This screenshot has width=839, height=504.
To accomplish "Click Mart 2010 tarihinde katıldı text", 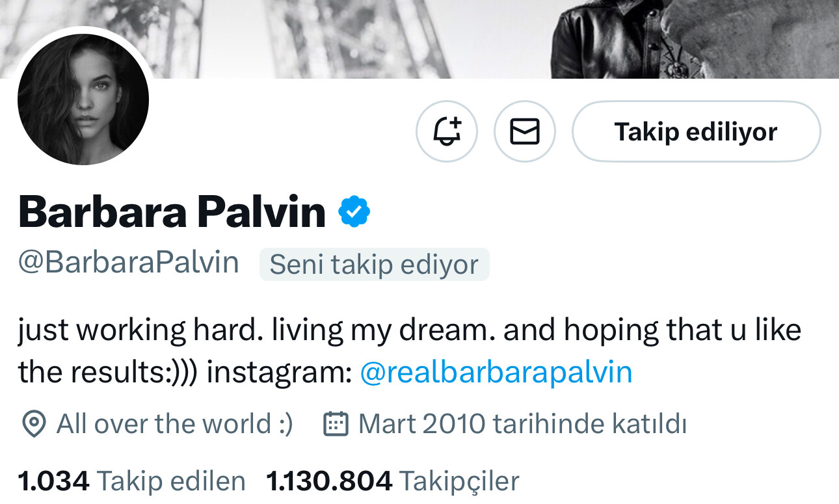I will [x=522, y=424].
